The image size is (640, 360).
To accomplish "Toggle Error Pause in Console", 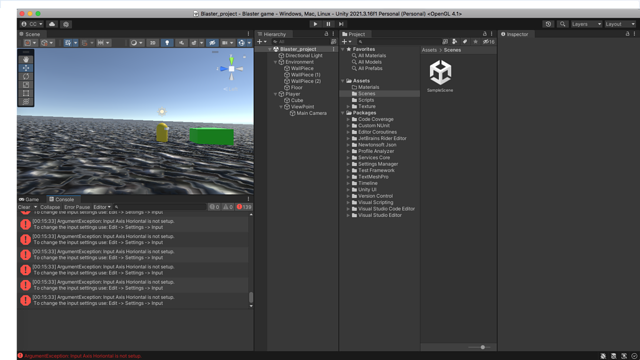I will click(x=77, y=207).
